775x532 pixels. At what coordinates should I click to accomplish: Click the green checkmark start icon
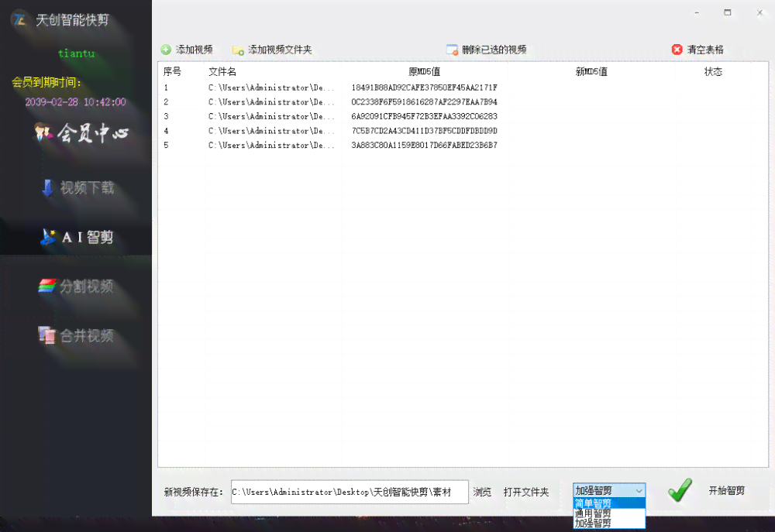coord(680,490)
